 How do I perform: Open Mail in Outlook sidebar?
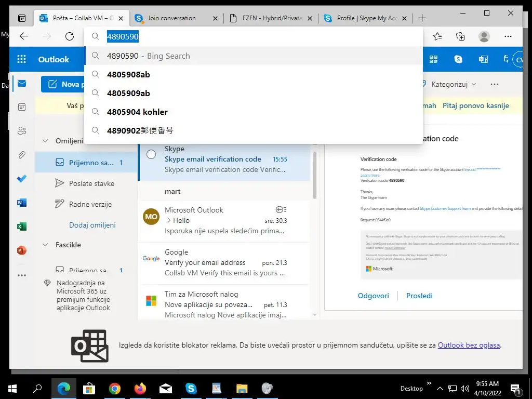point(22,84)
